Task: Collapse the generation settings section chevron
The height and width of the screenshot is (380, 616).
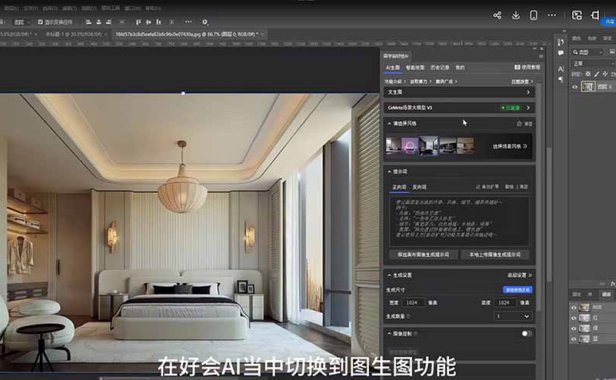Action: (x=389, y=275)
